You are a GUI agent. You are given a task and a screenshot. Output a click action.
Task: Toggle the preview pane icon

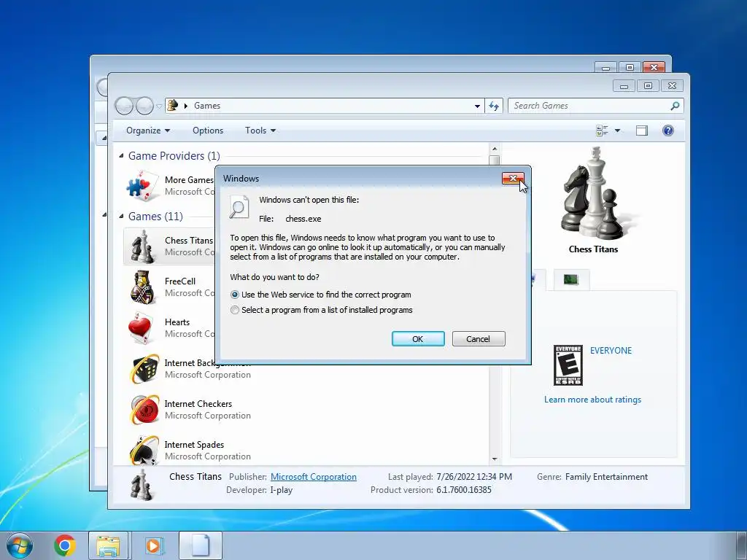pos(642,131)
